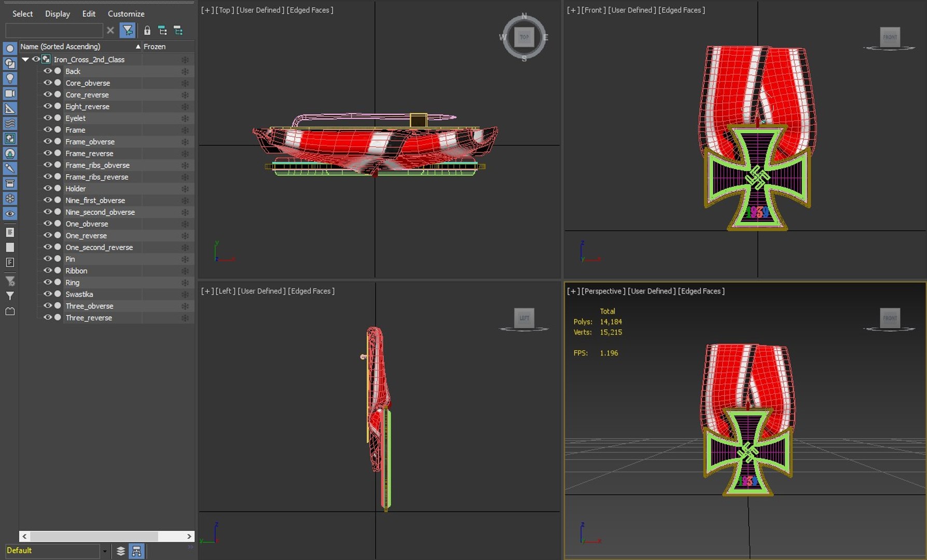Click the scene explorer search input field
The height and width of the screenshot is (560, 927).
click(54, 31)
